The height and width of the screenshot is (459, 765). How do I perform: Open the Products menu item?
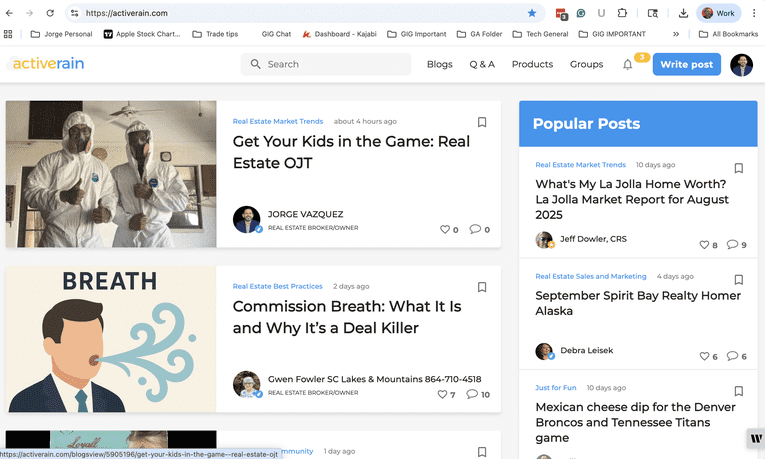click(532, 64)
